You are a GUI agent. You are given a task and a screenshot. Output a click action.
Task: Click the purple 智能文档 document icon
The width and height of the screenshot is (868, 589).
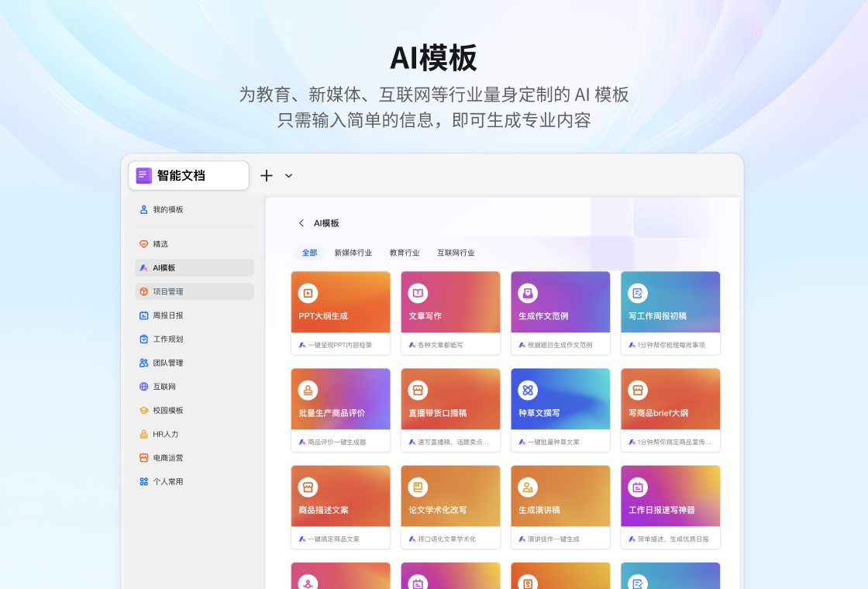(144, 175)
